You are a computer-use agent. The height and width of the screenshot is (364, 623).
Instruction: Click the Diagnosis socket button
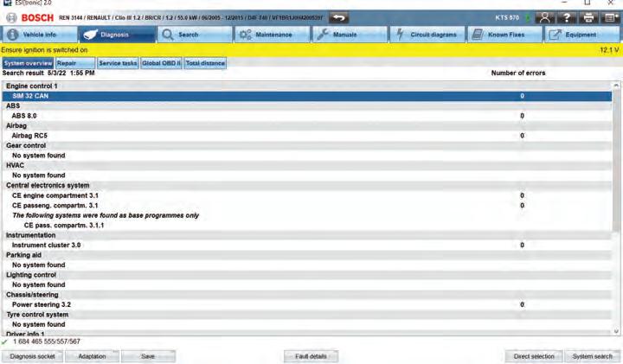(33, 356)
